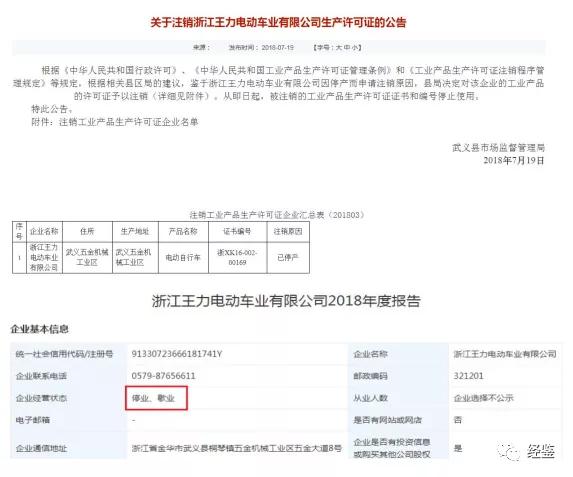573x477 pixels.
Task: Click the 武义县市场监督管理局 signature
Action: 498,148
